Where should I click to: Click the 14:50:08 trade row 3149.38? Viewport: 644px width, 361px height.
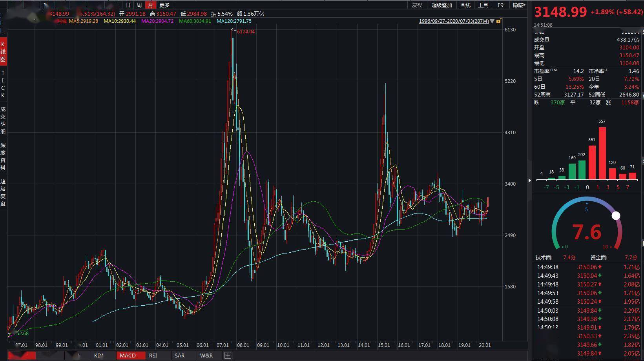pos(587,319)
